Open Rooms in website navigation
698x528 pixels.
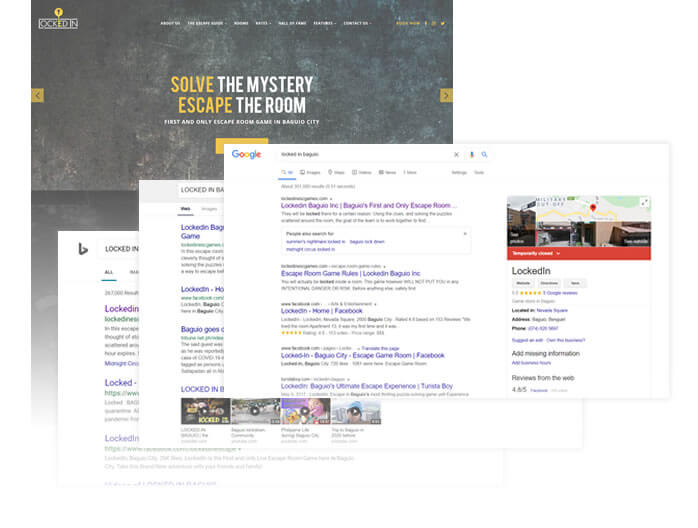coord(241,23)
